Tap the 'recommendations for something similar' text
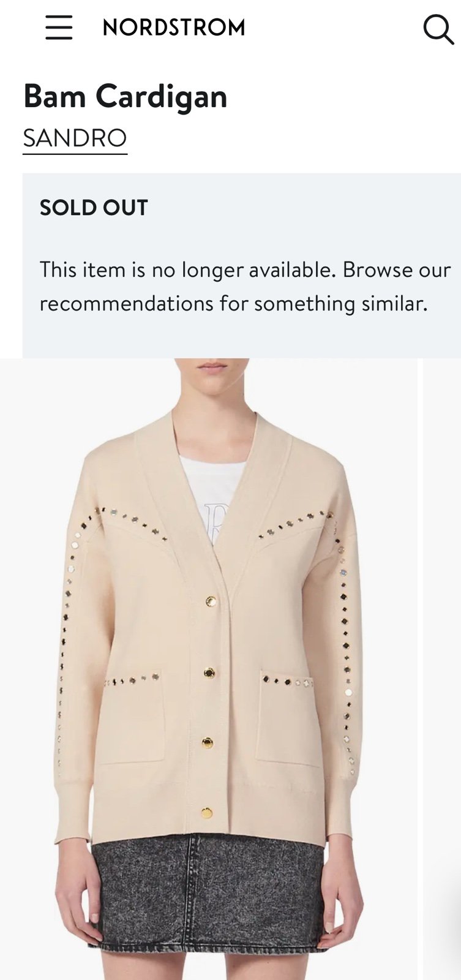This screenshot has width=461, height=980. [233, 304]
